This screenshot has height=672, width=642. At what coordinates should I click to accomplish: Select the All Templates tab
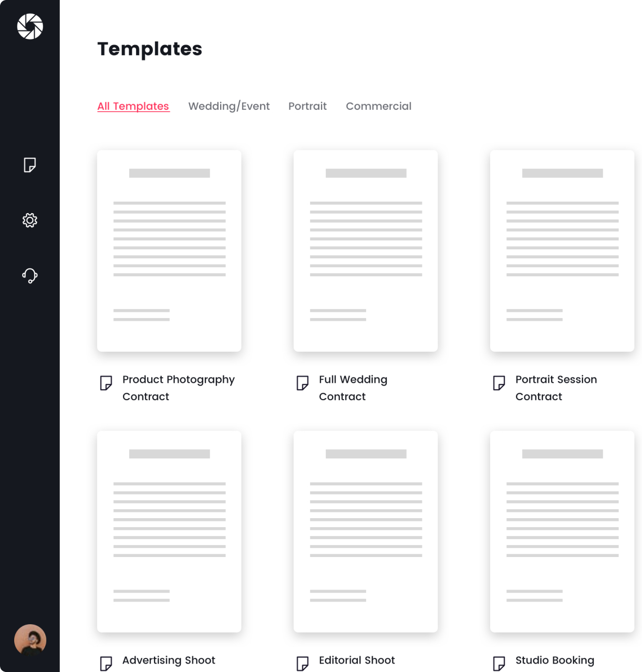(133, 106)
